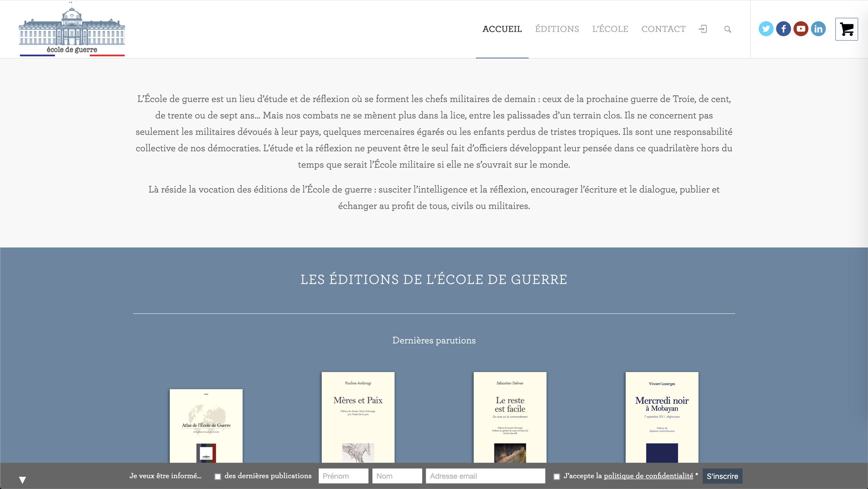This screenshot has width=868, height=489.
Task: Click the Twitter social media icon
Action: [766, 28]
